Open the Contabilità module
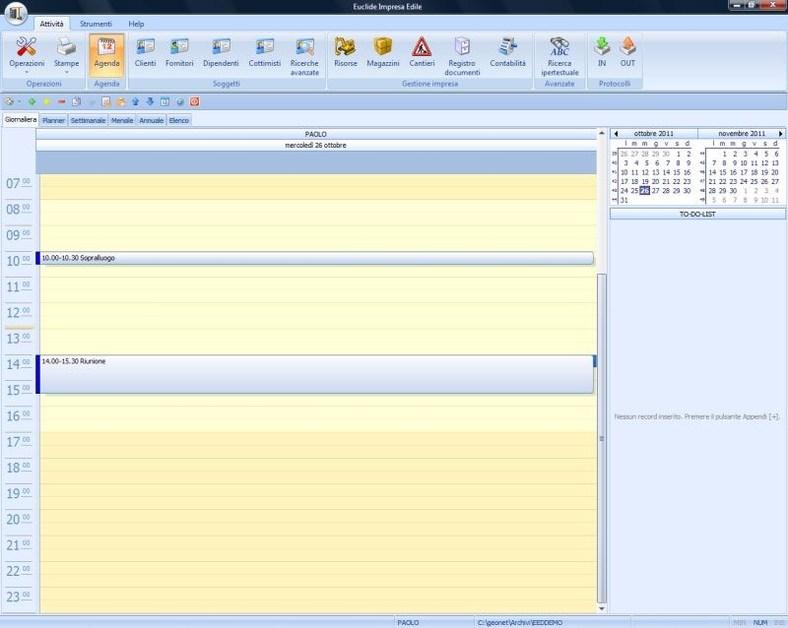The width and height of the screenshot is (788, 628). tap(507, 52)
